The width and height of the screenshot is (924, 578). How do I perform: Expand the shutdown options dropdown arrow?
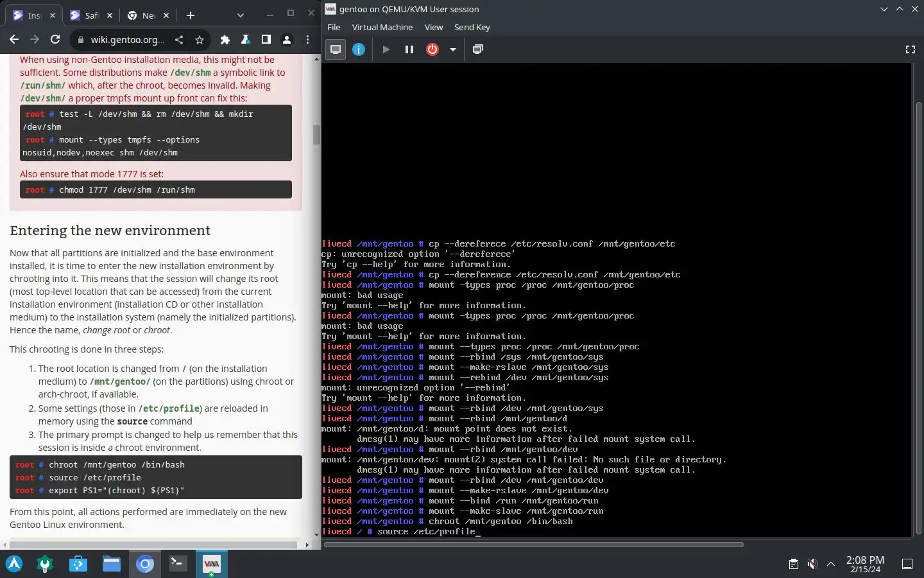point(453,49)
